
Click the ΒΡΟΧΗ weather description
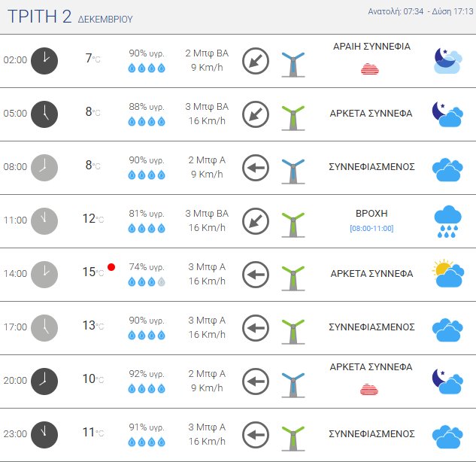[371, 213]
